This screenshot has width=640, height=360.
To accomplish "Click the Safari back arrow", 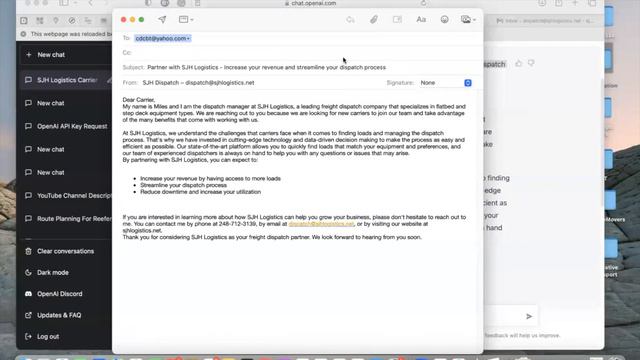I will pyautogui.click(x=91, y=3).
